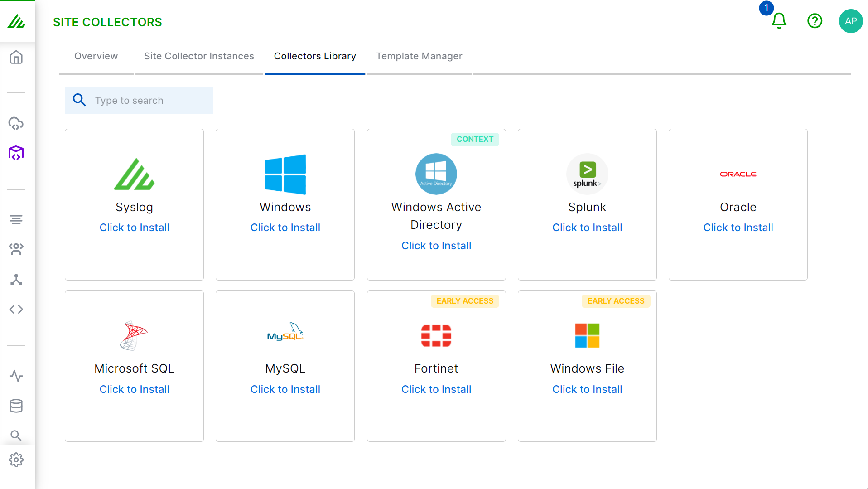Open the code brackets sidebar icon
Viewport: 868px width, 489px height.
pyautogui.click(x=16, y=310)
